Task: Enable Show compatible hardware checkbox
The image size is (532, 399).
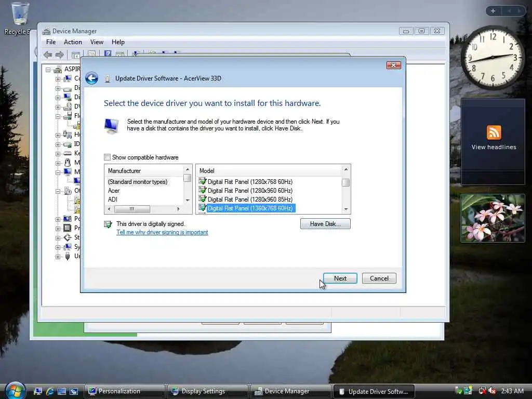Action: (107, 157)
